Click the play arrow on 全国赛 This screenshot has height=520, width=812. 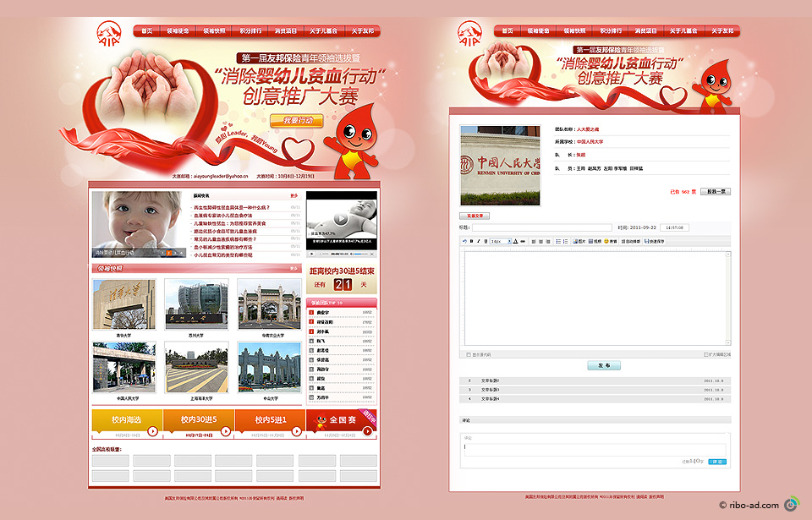368,431
